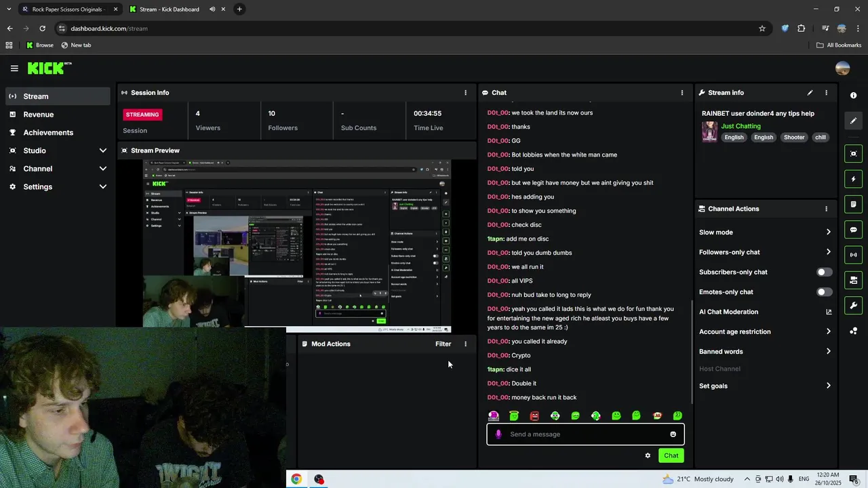Bookmark this page with star icon
This screenshot has width=868, height=488.
pyautogui.click(x=762, y=28)
